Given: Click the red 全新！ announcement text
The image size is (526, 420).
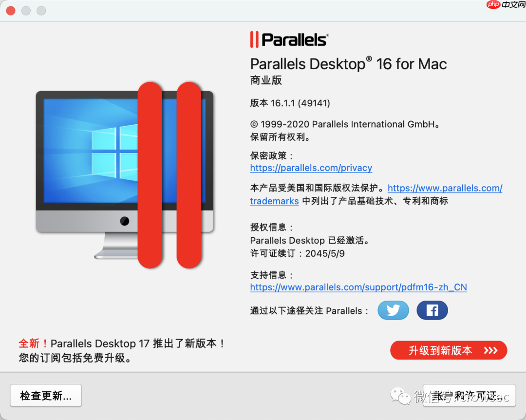Looking at the screenshot, I should point(34,344).
